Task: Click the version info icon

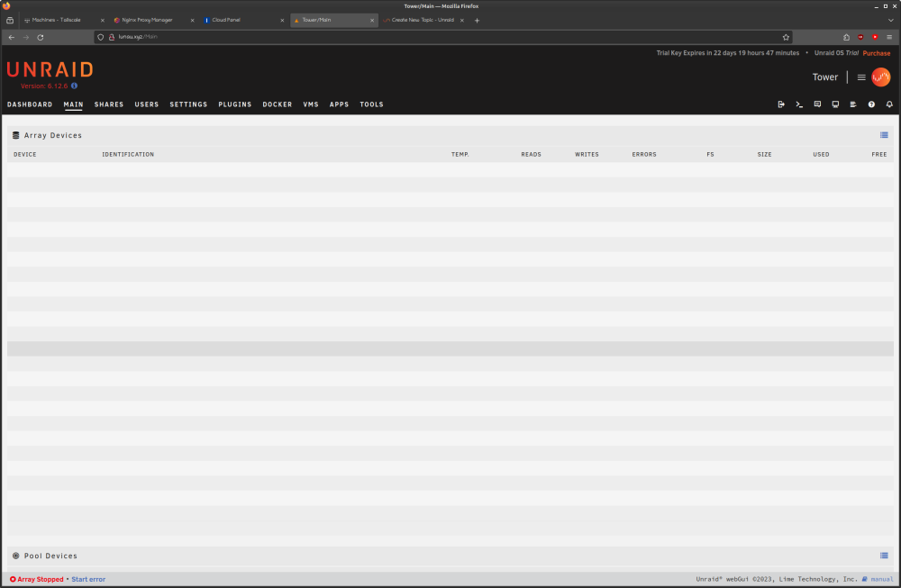Action: pyautogui.click(x=74, y=86)
